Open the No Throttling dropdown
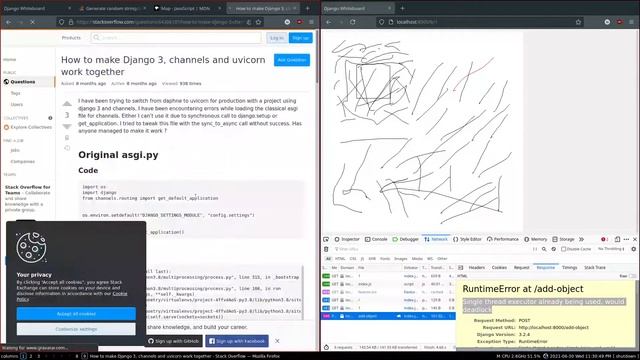Screen dimensions: 640x360 coord(611,249)
